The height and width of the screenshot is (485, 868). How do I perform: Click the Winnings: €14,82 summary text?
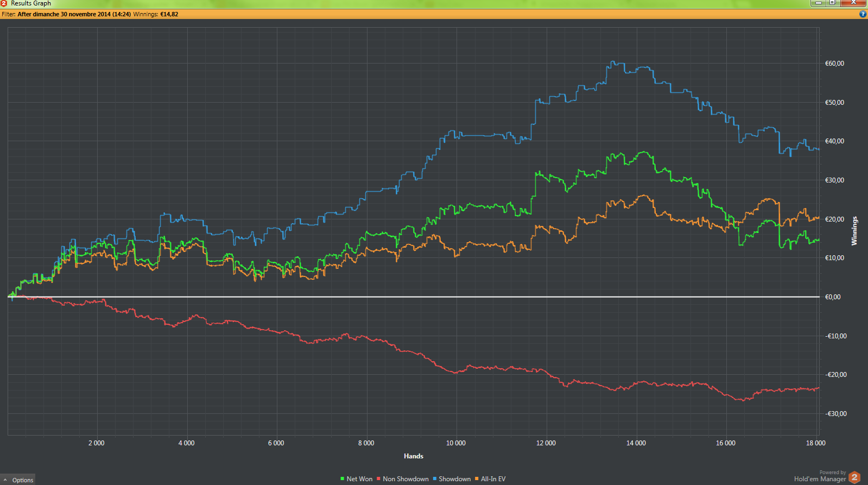(156, 14)
